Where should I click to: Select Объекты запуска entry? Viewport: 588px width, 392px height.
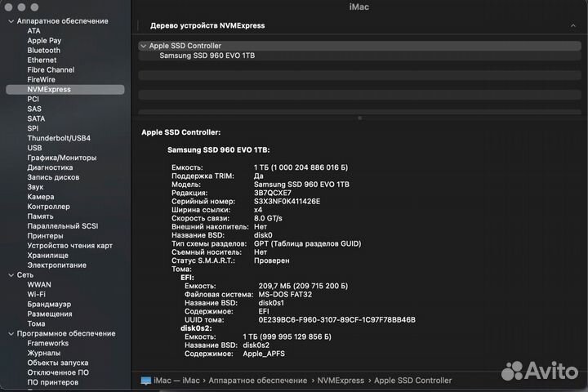[x=58, y=363]
